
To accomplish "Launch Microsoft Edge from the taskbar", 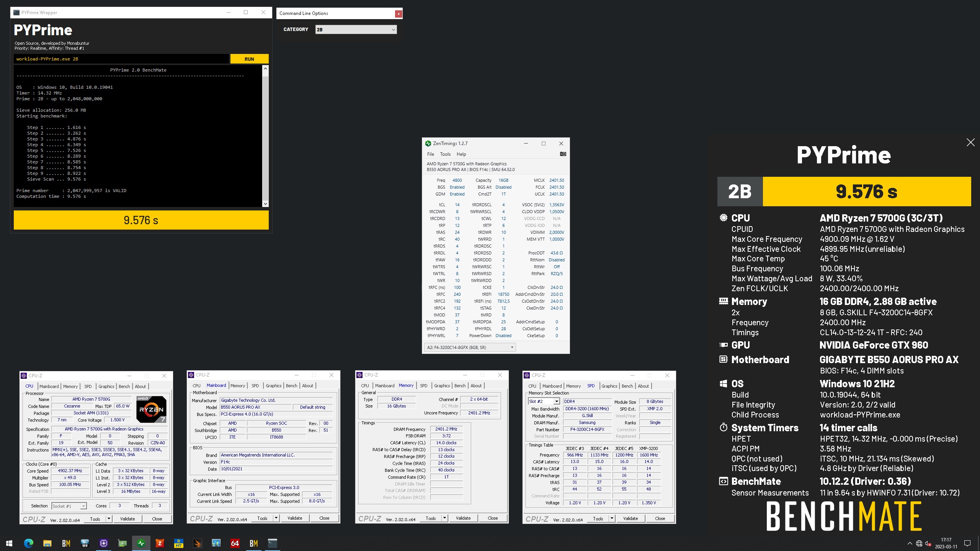I will coord(28,543).
